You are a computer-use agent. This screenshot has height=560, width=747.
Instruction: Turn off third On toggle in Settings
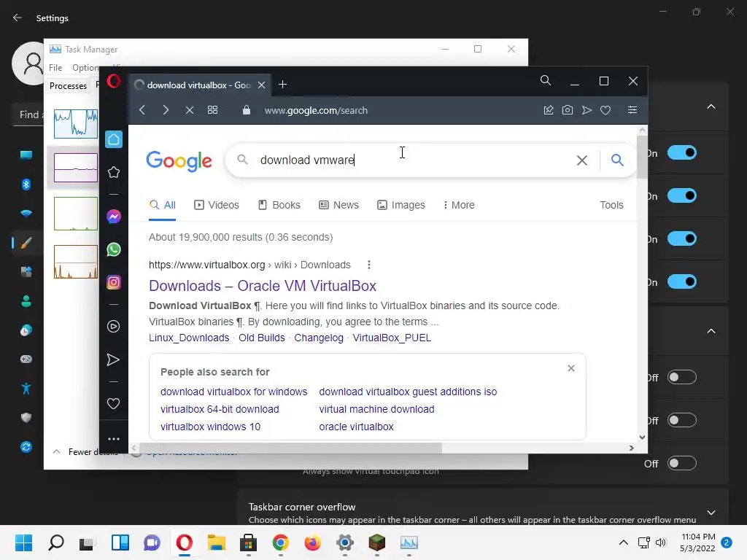pos(682,238)
